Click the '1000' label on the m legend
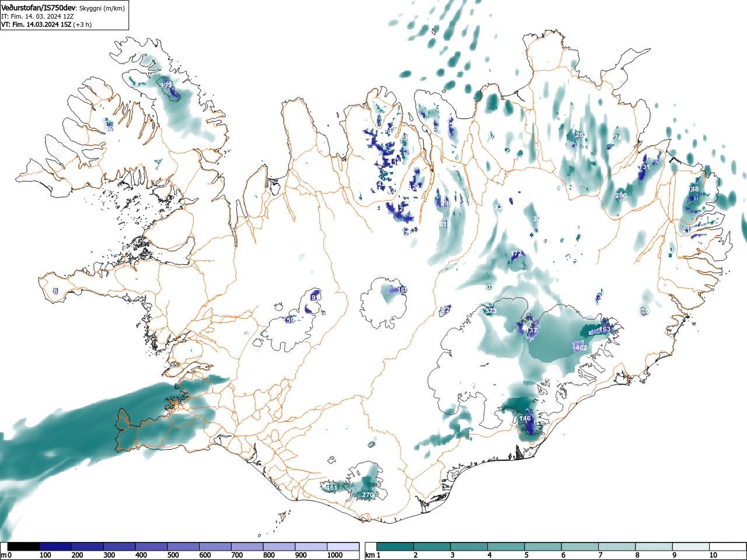Screen dimensions: 747x560 click(x=335, y=555)
